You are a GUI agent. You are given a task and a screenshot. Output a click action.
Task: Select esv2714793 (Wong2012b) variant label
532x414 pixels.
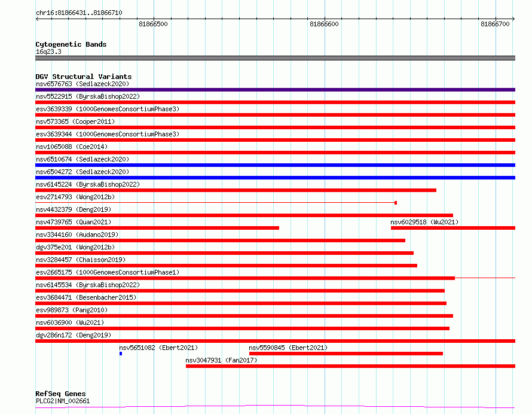click(x=75, y=197)
